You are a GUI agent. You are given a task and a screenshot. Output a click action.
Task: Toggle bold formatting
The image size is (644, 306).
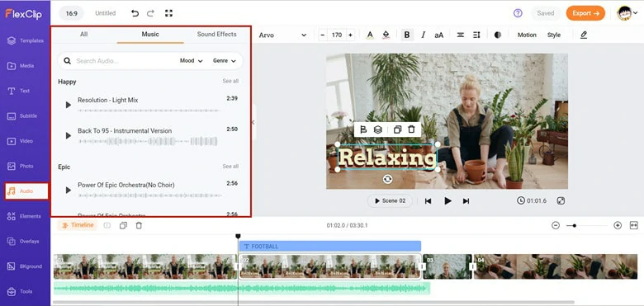pyautogui.click(x=407, y=35)
